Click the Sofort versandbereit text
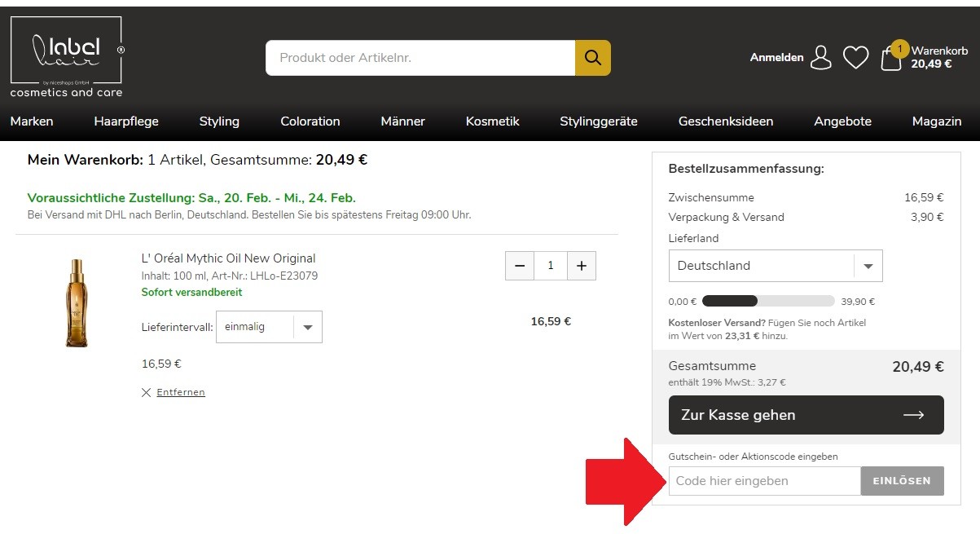 (191, 292)
